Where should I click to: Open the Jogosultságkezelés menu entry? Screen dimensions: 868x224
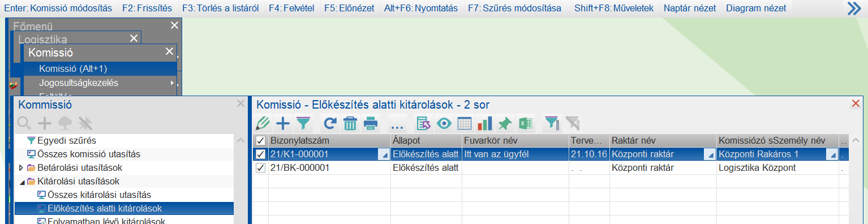click(x=101, y=83)
